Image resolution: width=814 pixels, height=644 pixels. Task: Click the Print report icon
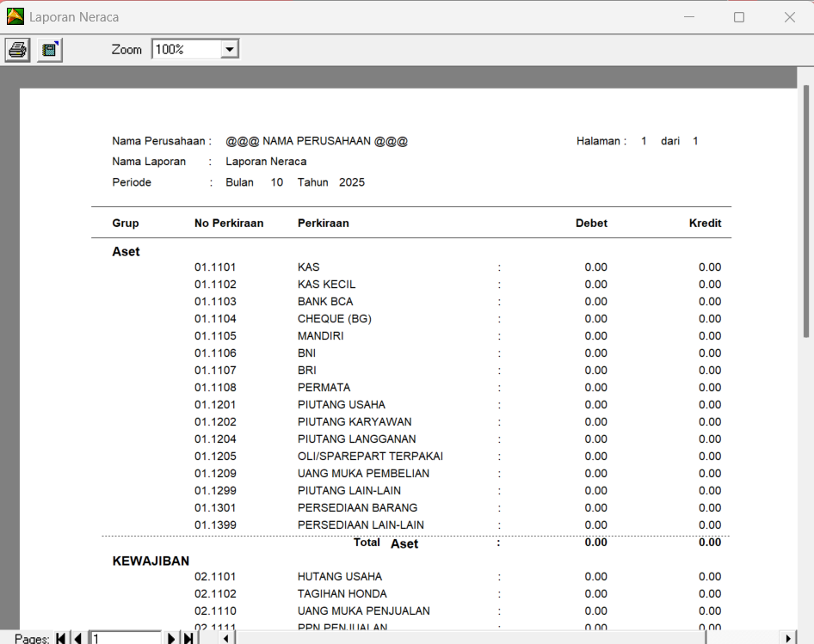(x=17, y=50)
